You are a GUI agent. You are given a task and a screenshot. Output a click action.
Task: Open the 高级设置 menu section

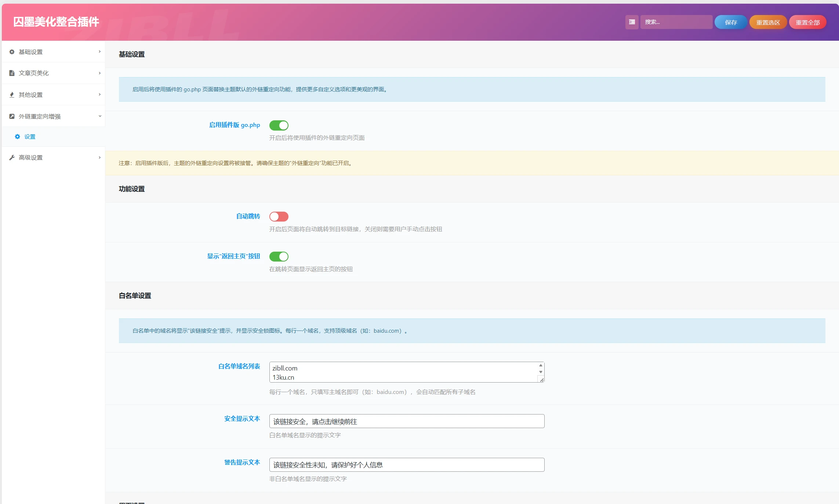[31, 157]
